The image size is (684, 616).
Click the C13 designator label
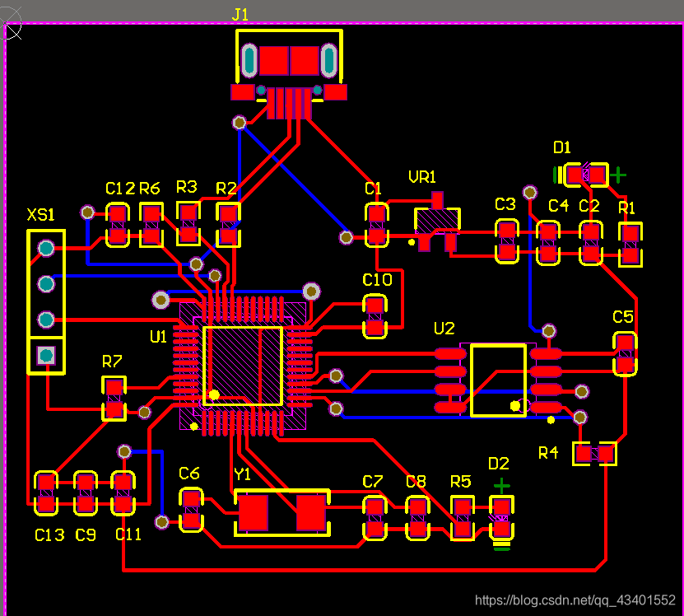pos(49,534)
